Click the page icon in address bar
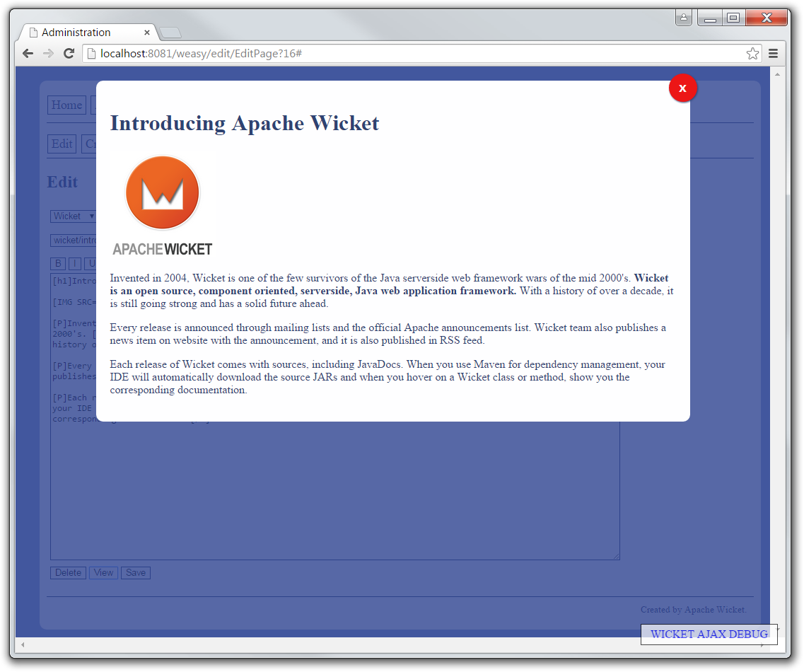The width and height of the screenshot is (804, 672). click(92, 53)
